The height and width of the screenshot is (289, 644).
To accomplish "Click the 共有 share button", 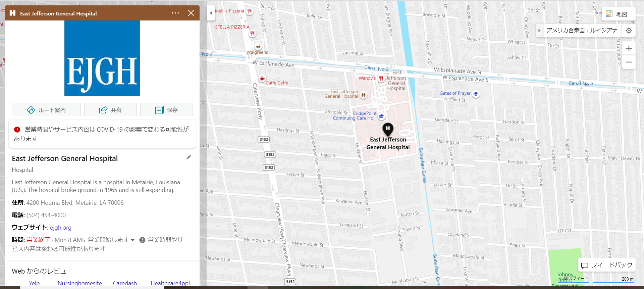I will coord(110,110).
